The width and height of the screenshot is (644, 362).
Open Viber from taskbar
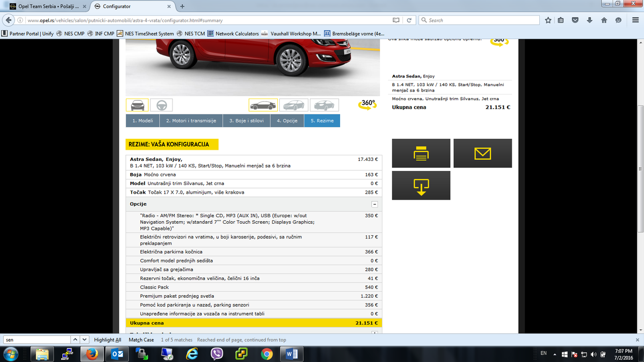[x=217, y=354]
